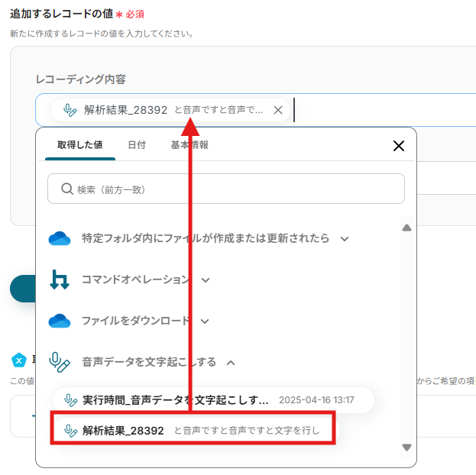
Task: Click the コマンドオペレーション step icon
Action: click(60, 280)
